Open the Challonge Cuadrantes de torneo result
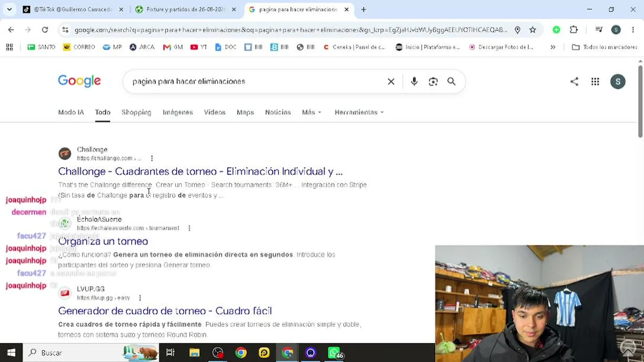 point(200,171)
